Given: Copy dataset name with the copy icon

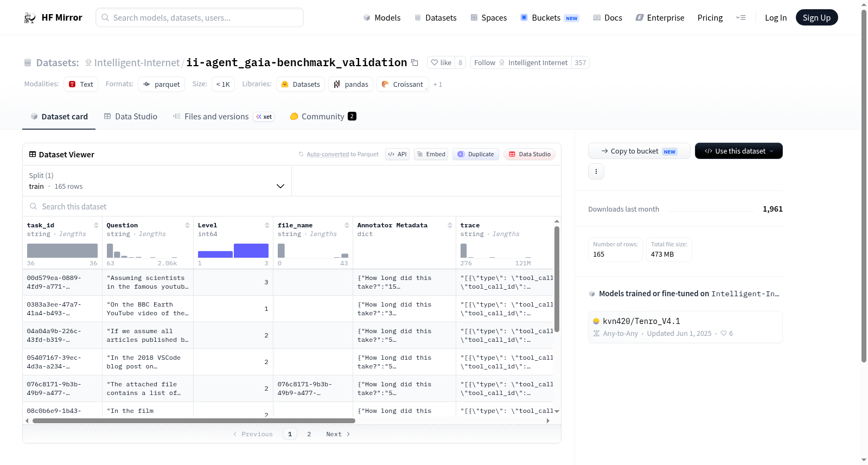Looking at the screenshot, I should click(414, 62).
